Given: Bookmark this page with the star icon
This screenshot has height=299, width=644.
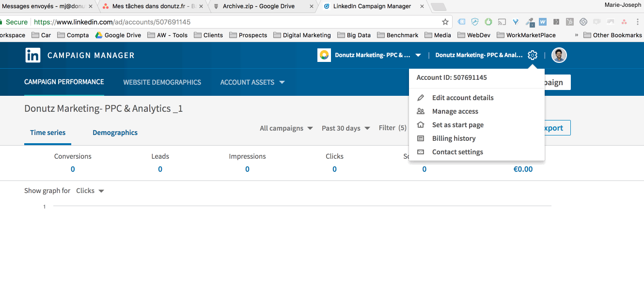Looking at the screenshot, I should point(445,22).
